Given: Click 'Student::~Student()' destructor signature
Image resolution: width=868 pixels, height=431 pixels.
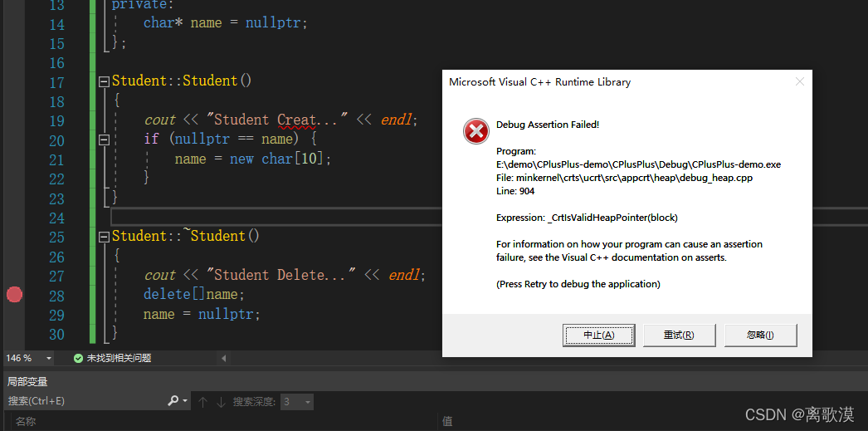Looking at the screenshot, I should pyautogui.click(x=185, y=237).
